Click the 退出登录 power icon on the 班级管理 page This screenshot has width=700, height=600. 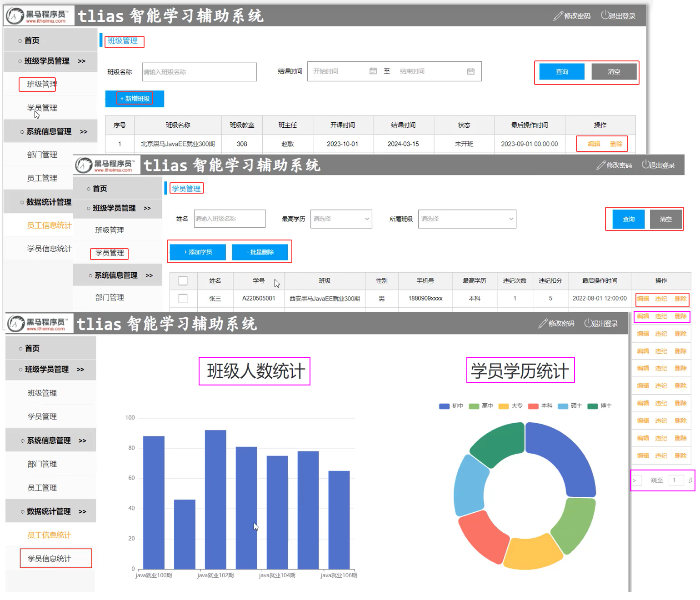click(605, 15)
